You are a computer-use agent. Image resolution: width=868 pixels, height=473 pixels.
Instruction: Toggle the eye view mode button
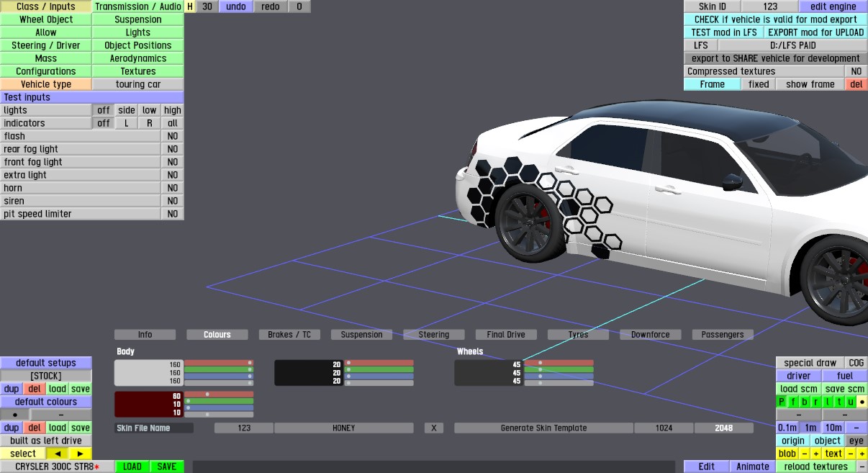click(856, 441)
